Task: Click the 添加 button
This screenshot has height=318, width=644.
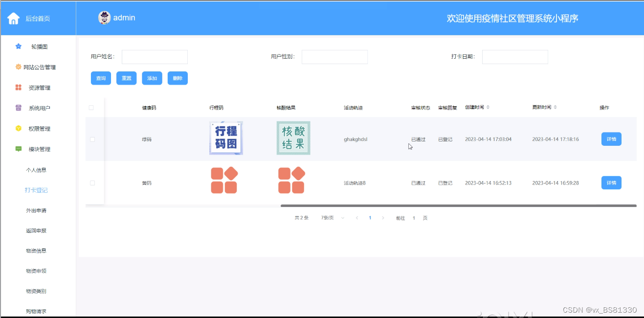Action: point(152,78)
